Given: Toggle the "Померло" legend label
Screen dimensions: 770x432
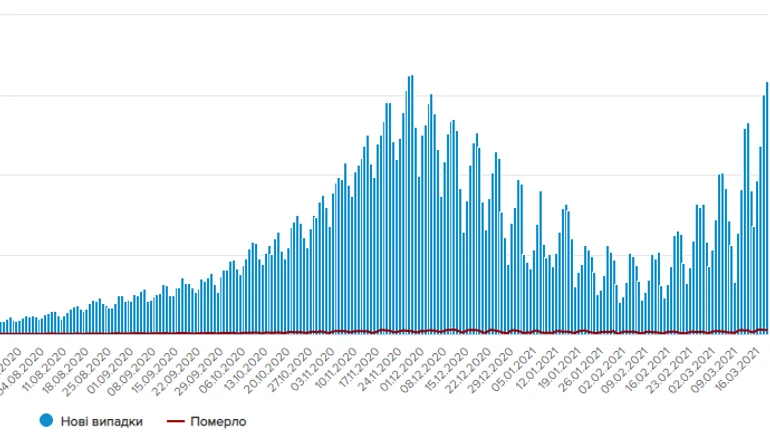Looking at the screenshot, I should [x=217, y=421].
